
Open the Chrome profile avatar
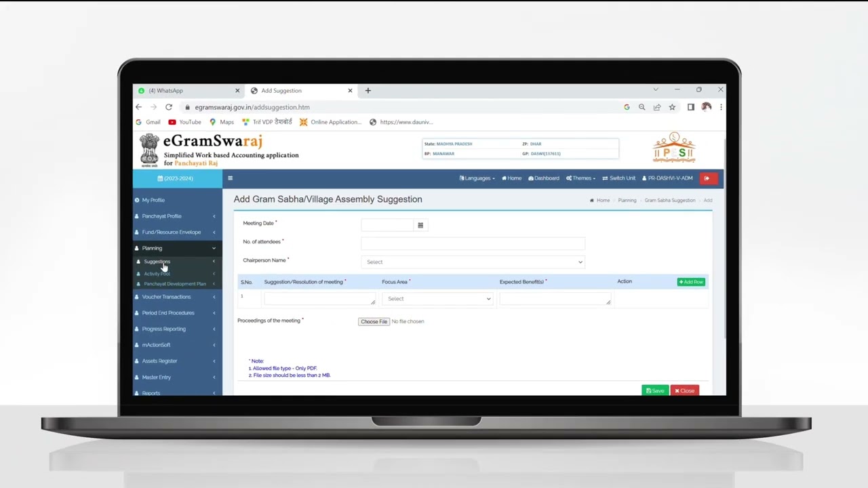click(x=706, y=107)
